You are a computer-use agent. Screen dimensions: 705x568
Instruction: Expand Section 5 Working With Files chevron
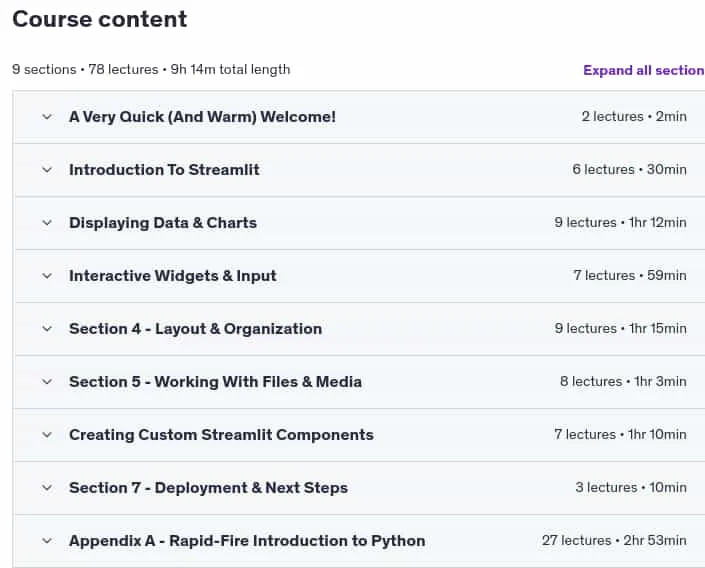click(47, 382)
